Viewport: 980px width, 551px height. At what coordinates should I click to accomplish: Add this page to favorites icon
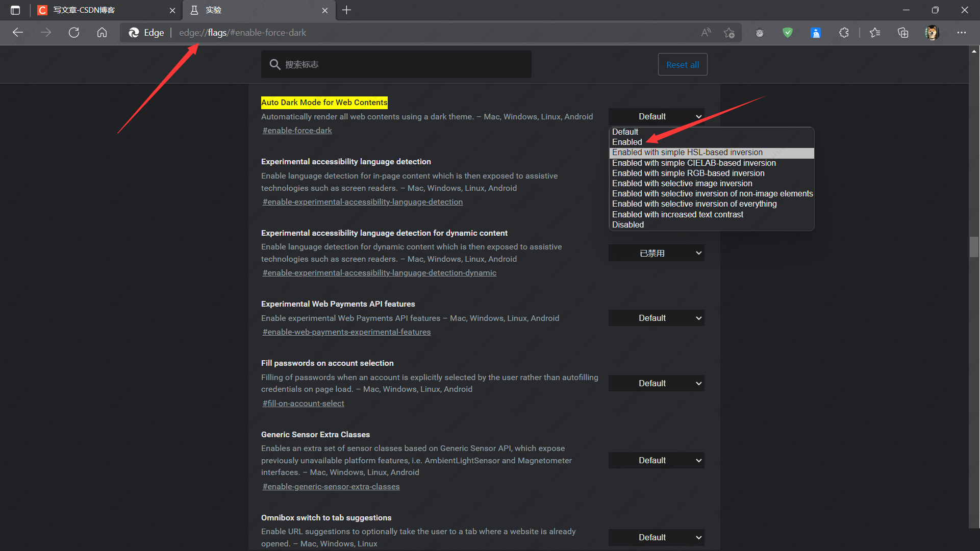[x=729, y=33]
